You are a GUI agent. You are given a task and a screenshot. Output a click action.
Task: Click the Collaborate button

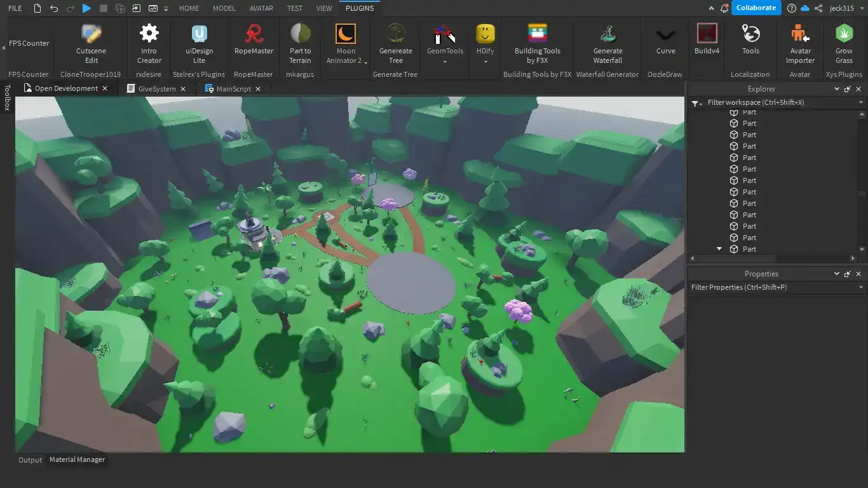pyautogui.click(x=756, y=8)
